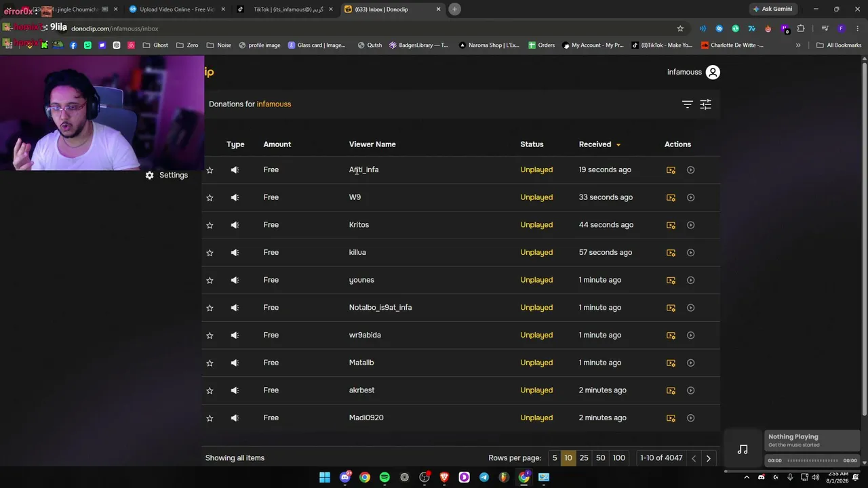Image resolution: width=868 pixels, height=488 pixels.
Task: Sort by the Status column header
Action: [532, 144]
